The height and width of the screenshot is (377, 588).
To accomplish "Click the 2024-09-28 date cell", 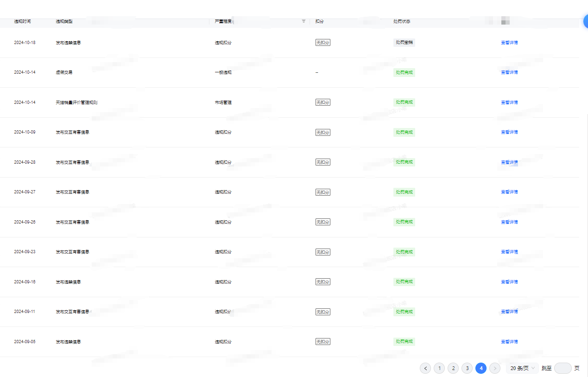I will (x=25, y=162).
